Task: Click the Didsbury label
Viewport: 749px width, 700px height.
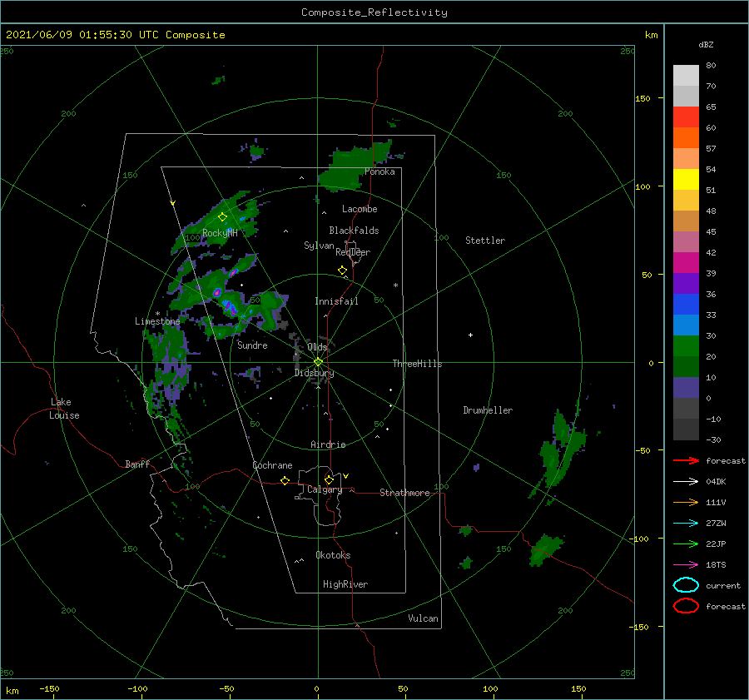Action: tap(315, 373)
